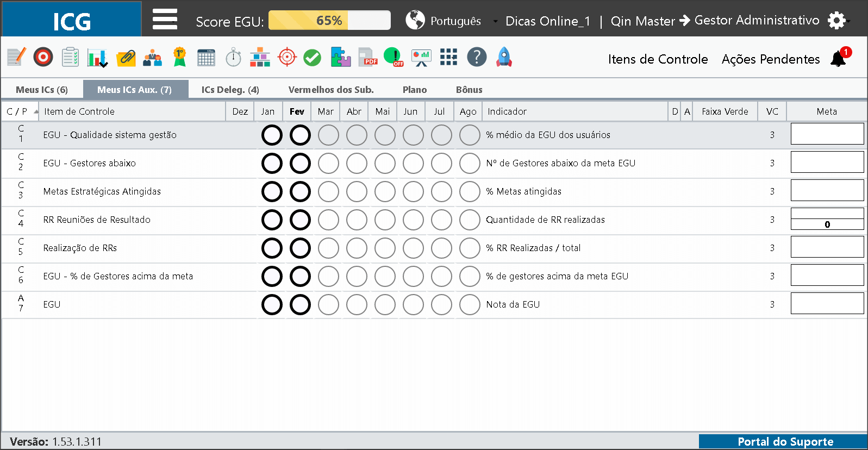The width and height of the screenshot is (868, 450).
Task: Click the first-place ribbon medal icon
Action: click(x=179, y=57)
